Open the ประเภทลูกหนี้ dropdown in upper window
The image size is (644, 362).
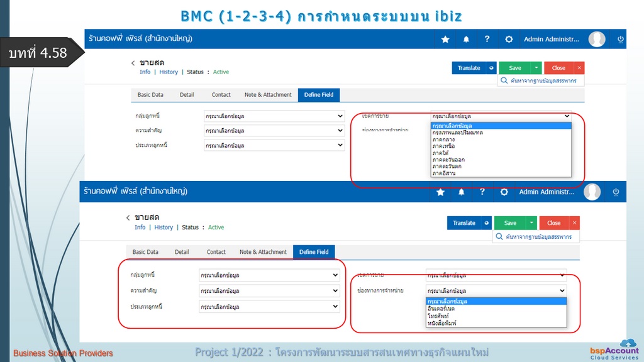click(274, 145)
